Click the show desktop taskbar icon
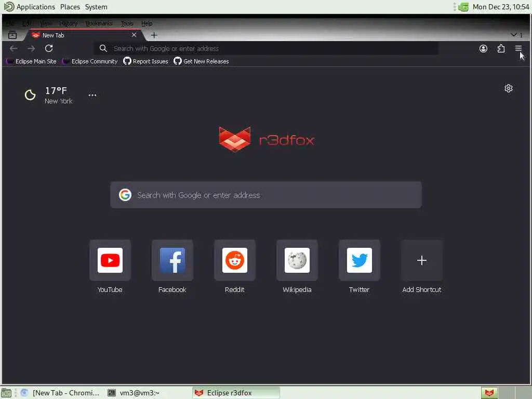Image resolution: width=532 pixels, height=399 pixels. (6, 393)
